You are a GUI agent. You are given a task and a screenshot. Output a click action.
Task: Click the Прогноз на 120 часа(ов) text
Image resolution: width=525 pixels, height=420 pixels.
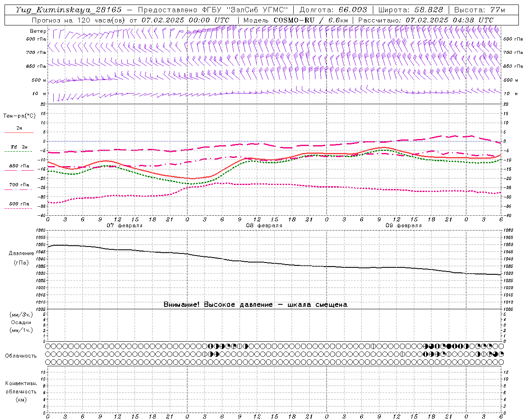[x=79, y=20]
